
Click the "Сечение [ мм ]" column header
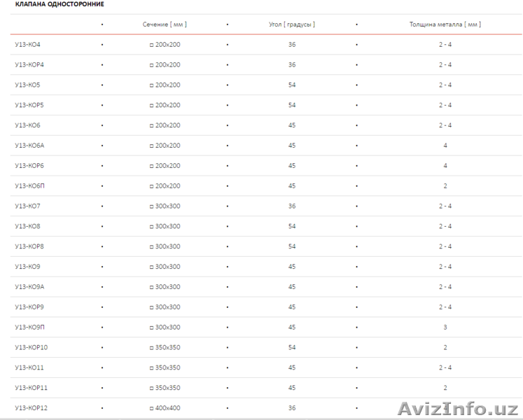(x=165, y=24)
